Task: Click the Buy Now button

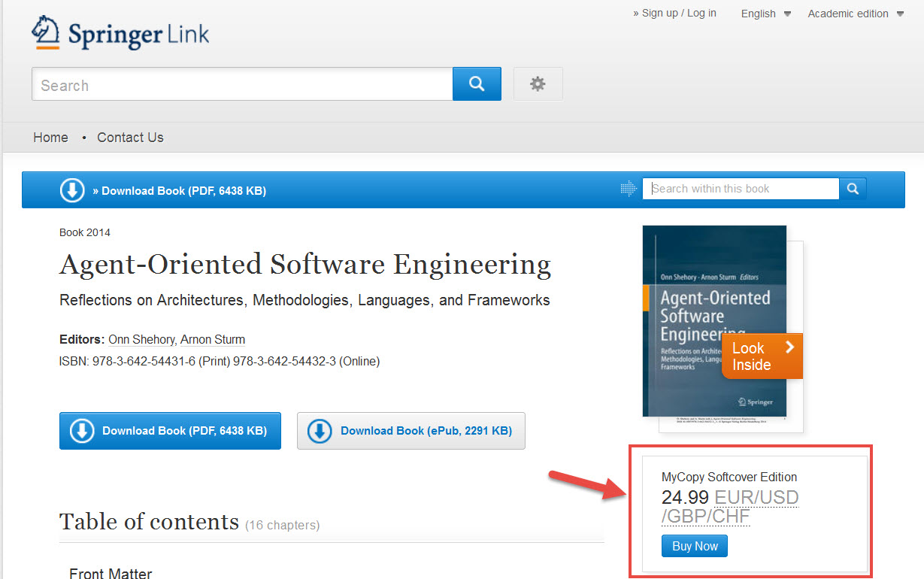Action: point(695,546)
